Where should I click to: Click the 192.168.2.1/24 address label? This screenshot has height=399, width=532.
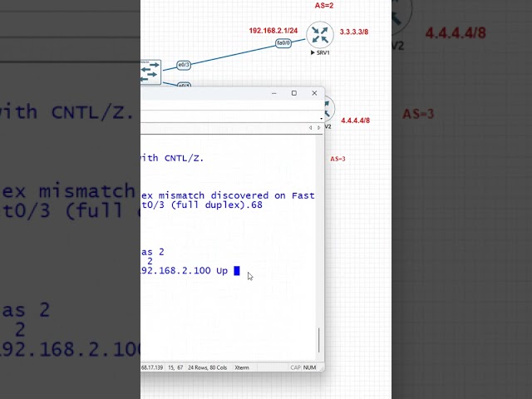273,31
